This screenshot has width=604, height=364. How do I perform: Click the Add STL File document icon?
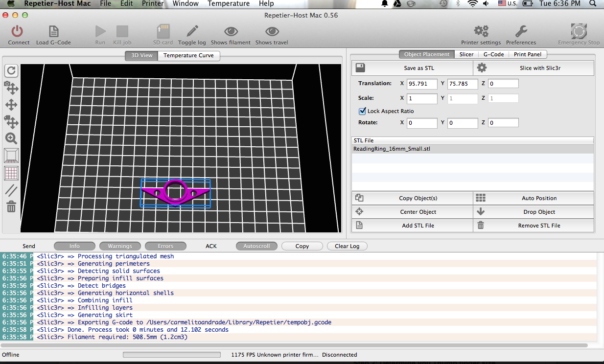tap(359, 226)
